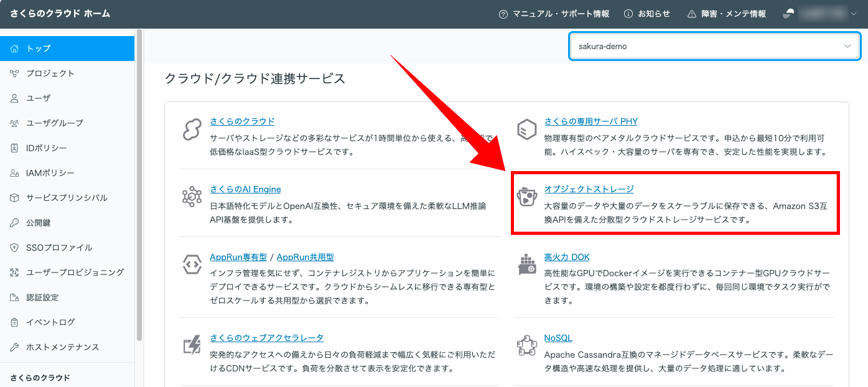Open the sakura-demo project dropdown

click(714, 47)
